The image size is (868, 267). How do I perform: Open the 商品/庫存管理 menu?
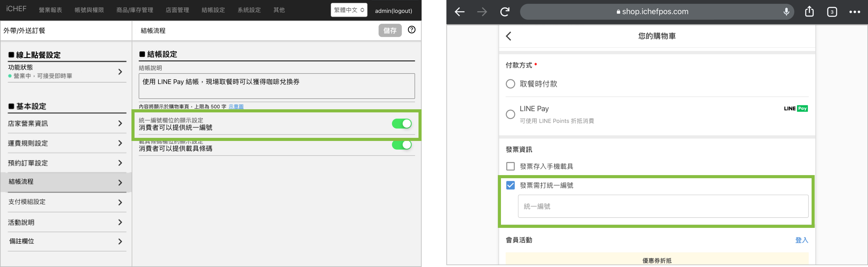[135, 10]
